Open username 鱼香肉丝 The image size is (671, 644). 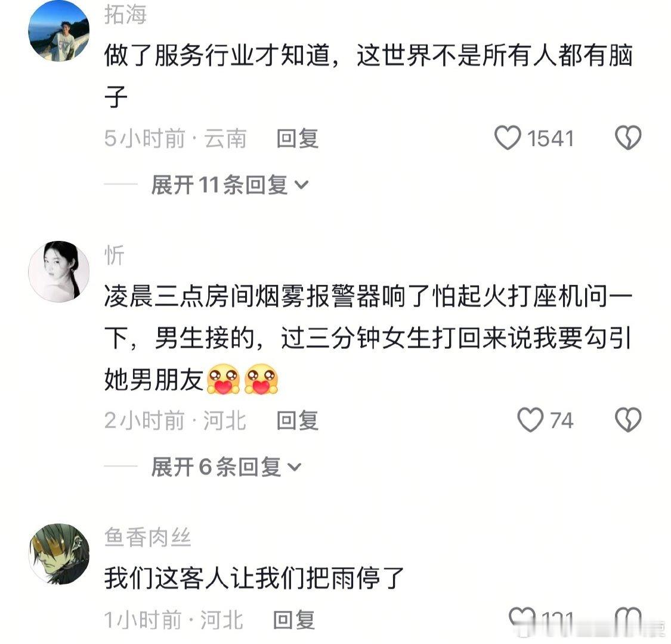pyautogui.click(x=148, y=537)
